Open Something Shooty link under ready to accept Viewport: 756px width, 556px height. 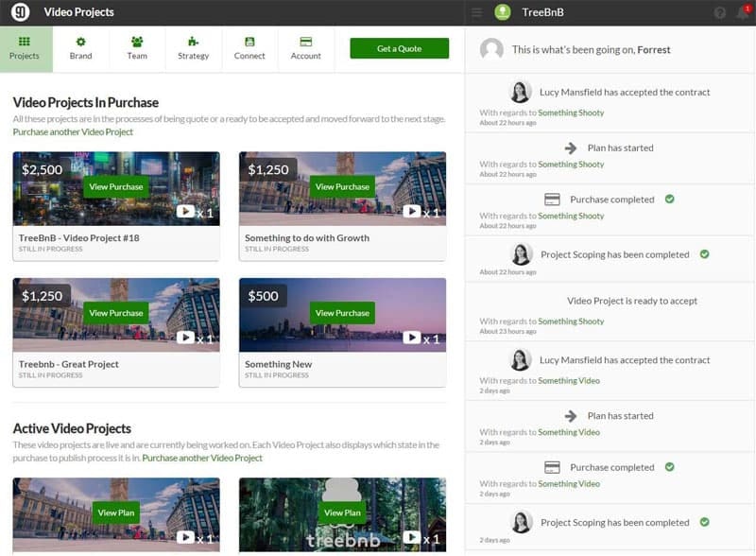571,321
